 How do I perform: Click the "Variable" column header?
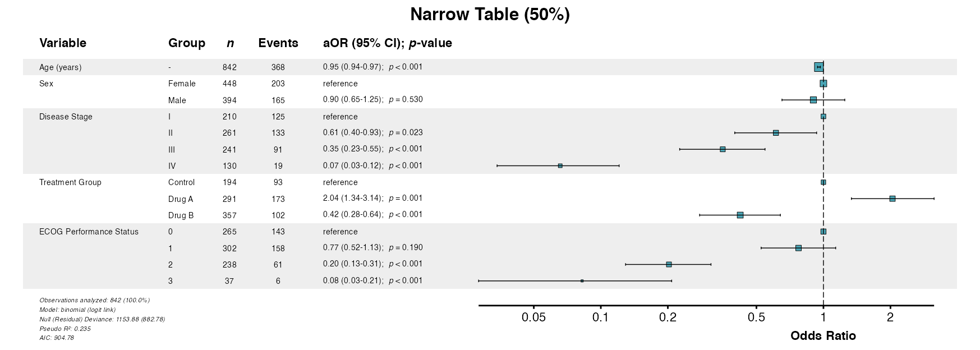click(x=63, y=43)
